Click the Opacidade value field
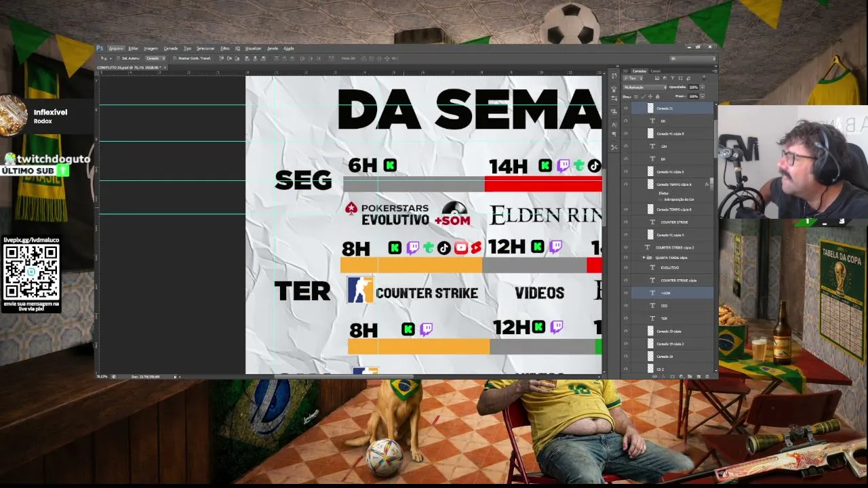This screenshot has width=868, height=488. (x=693, y=87)
